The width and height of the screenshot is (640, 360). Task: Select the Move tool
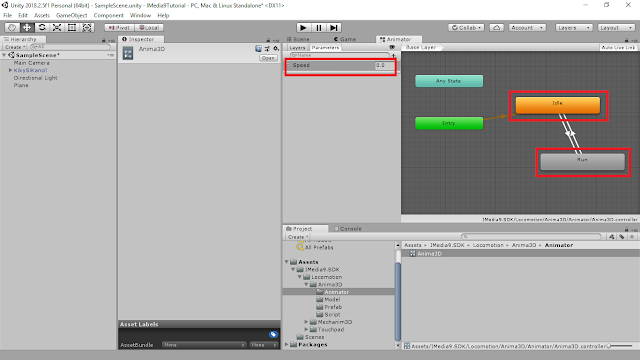27,27
